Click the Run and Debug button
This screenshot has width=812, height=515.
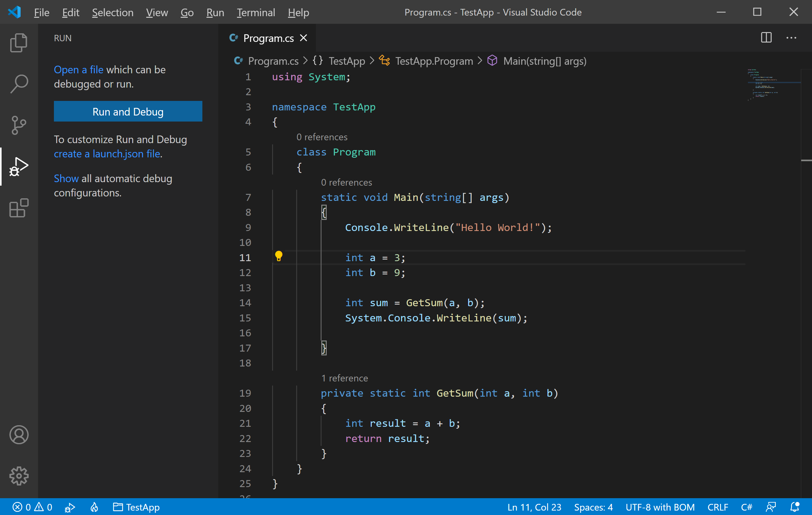pos(128,111)
